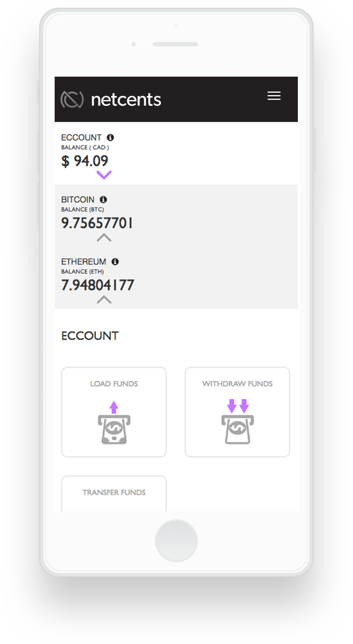
Task: Collapse the Ethereum balance chevron
Action: pos(104,300)
